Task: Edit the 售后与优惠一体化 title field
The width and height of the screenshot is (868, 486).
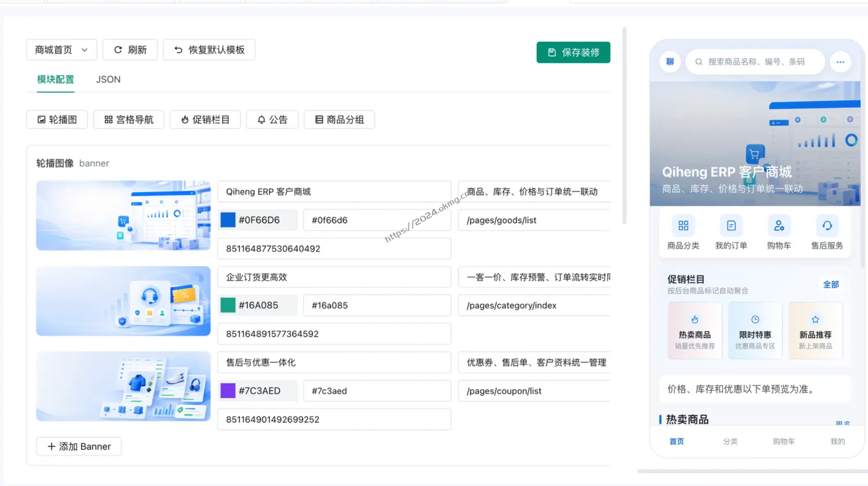Action: click(334, 362)
